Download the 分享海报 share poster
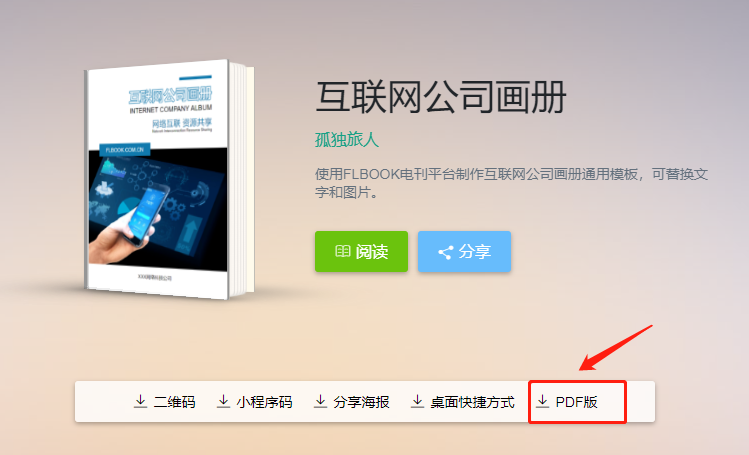Image resolution: width=749 pixels, height=455 pixels. click(352, 402)
